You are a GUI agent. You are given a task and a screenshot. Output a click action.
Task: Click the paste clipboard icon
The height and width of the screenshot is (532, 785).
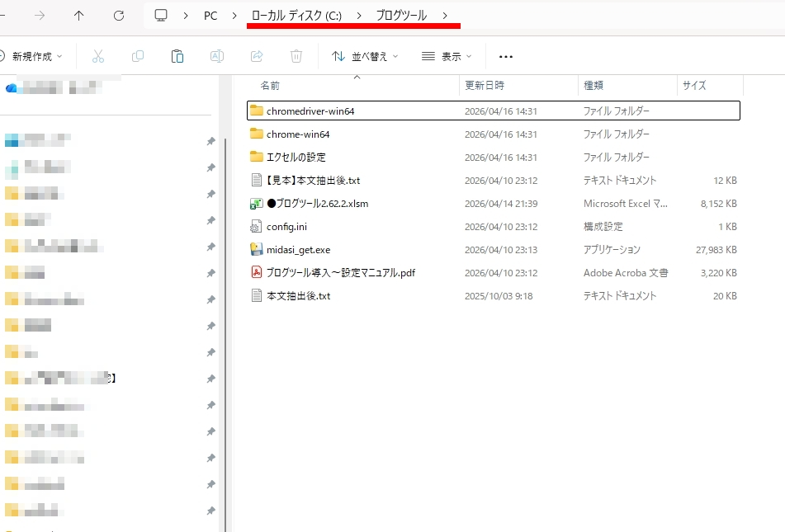click(177, 56)
